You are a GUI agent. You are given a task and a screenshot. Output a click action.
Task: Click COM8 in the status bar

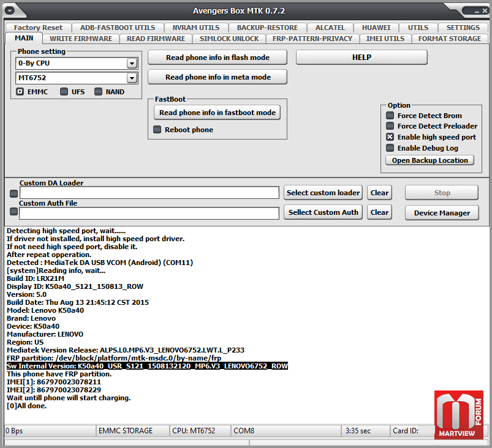286,431
